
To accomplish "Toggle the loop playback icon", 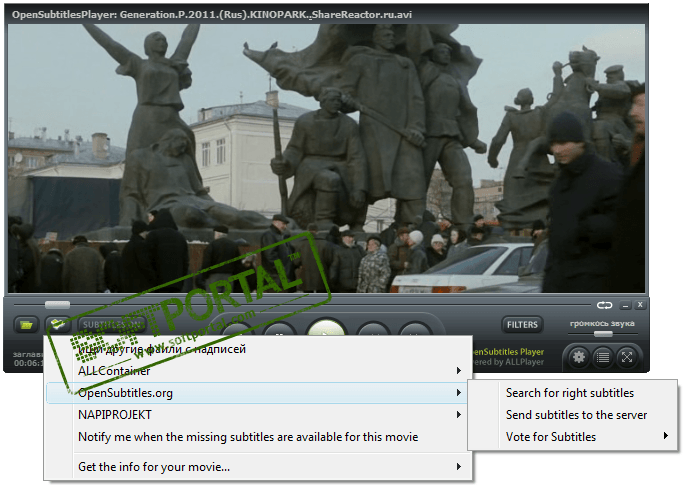I will pyautogui.click(x=604, y=305).
